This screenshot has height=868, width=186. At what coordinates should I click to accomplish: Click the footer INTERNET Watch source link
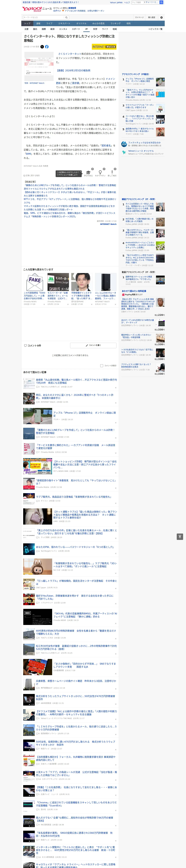click(x=108, y=224)
